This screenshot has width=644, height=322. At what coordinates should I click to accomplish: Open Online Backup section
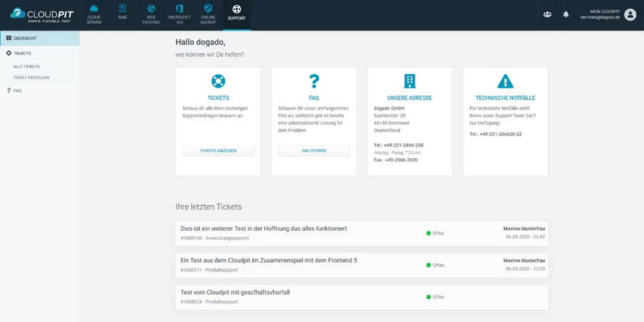tap(208, 14)
